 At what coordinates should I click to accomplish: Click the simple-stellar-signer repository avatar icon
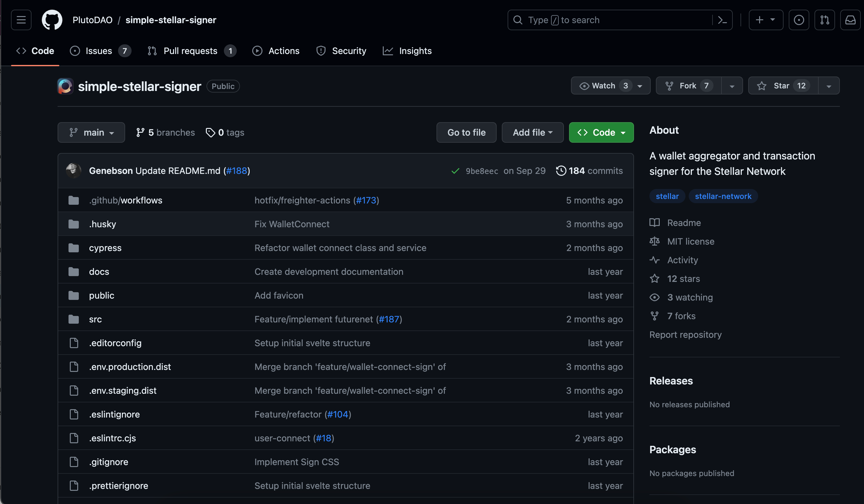[x=65, y=86]
